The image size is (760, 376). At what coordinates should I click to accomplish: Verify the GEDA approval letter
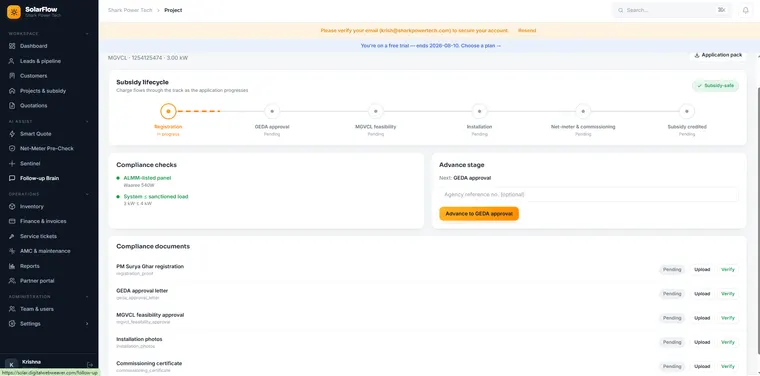coord(728,294)
